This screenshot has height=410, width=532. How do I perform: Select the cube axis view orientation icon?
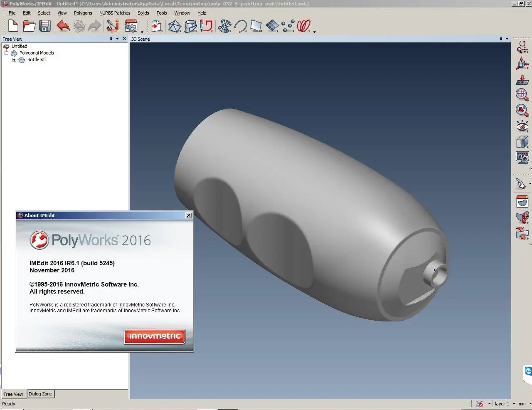tap(522, 64)
